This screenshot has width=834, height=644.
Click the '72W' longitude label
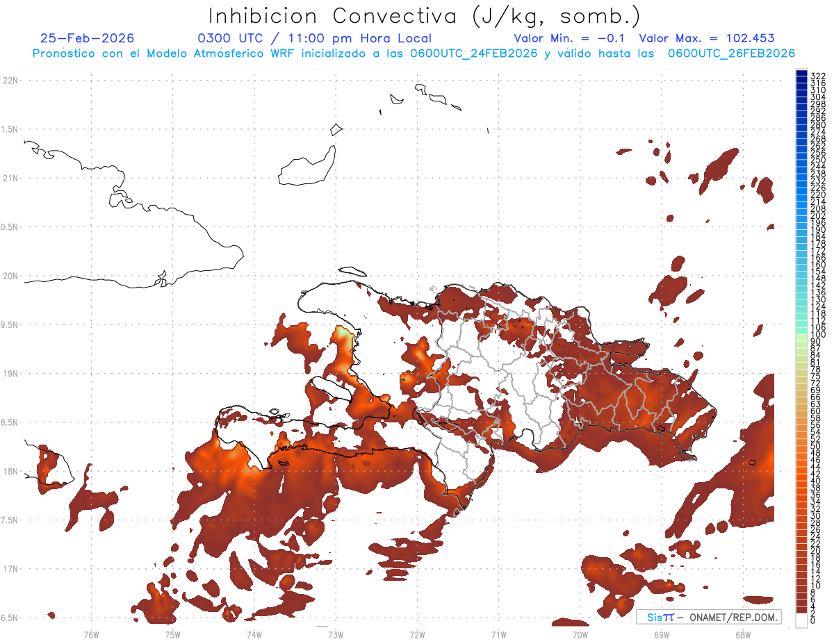(x=417, y=634)
